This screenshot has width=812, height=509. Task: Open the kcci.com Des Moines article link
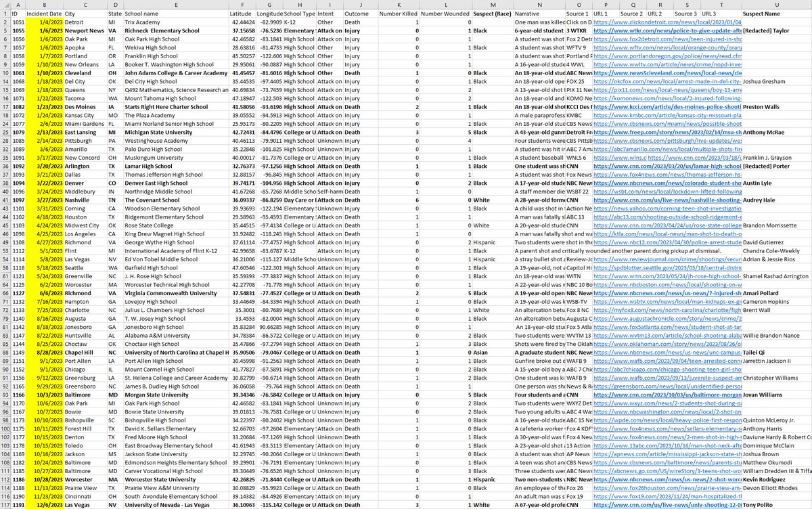tap(667, 107)
